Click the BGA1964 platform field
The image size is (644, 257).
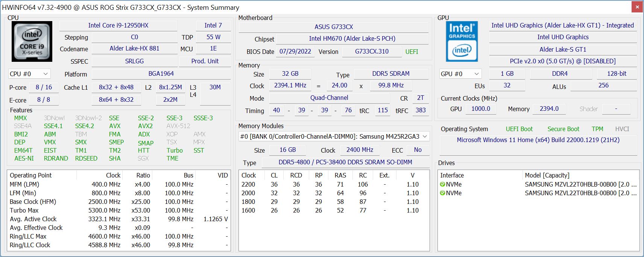[x=161, y=74]
